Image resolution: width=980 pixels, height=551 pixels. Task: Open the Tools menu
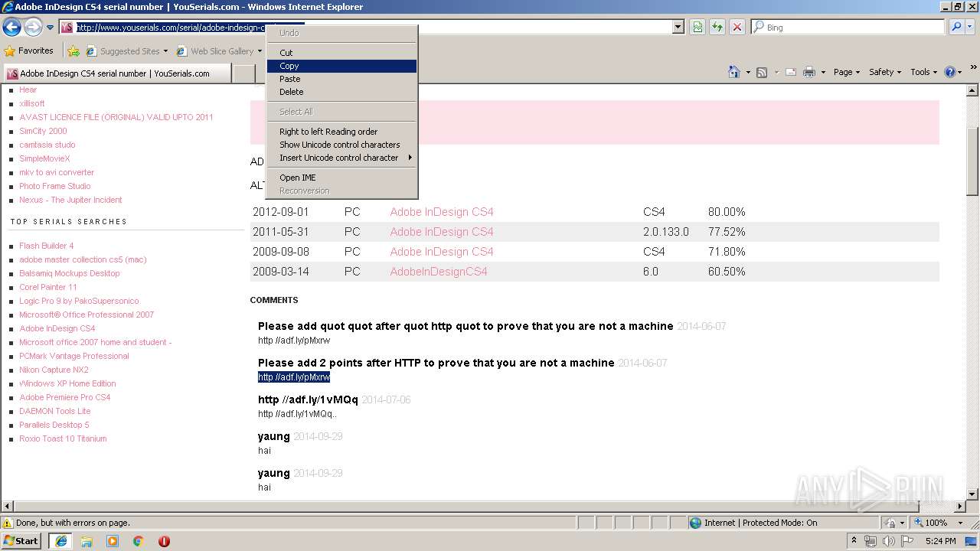(x=924, y=72)
